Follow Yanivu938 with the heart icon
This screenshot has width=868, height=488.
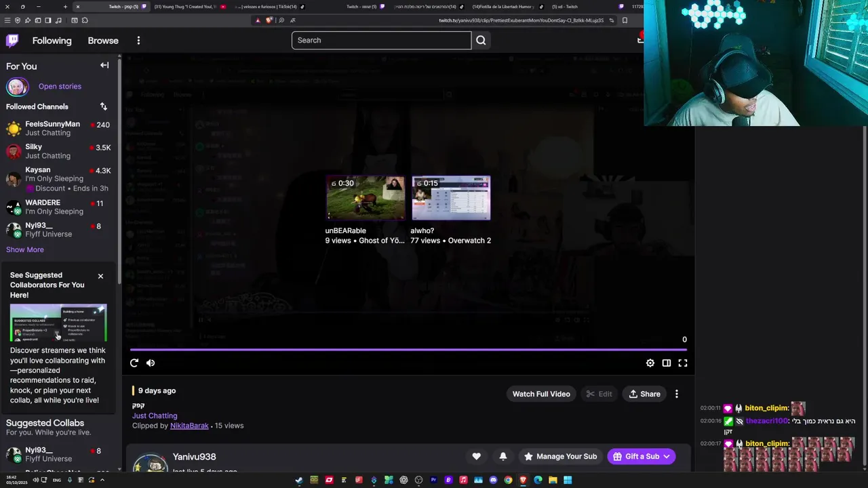476,456
